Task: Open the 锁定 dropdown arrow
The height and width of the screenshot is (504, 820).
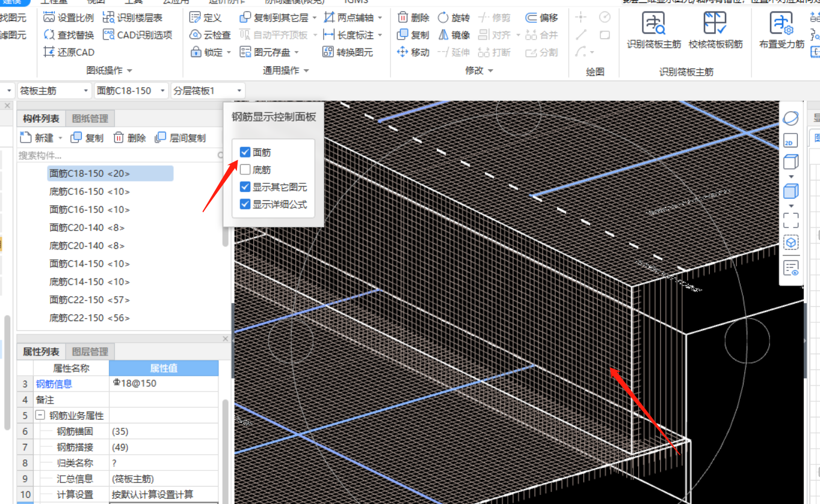Action: pos(229,53)
